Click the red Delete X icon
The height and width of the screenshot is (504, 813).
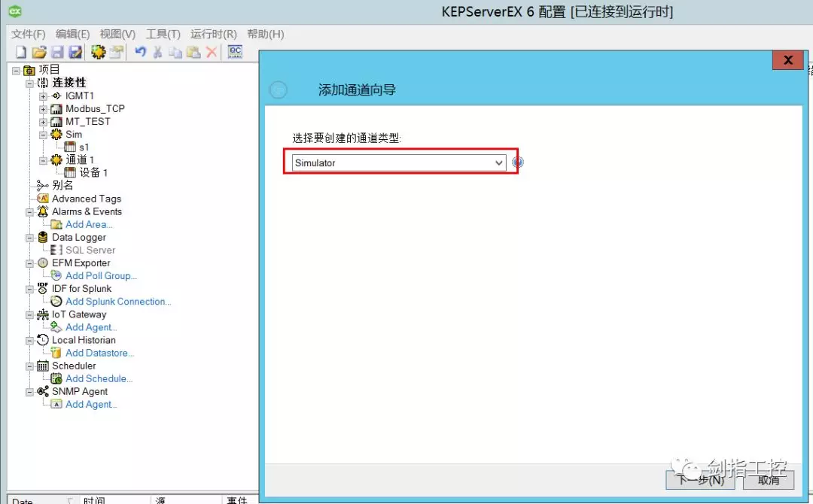pos(212,52)
